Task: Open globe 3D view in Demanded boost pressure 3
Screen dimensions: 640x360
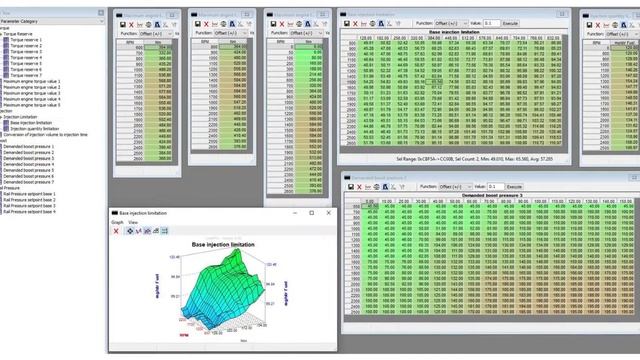Action: pyautogui.click(x=376, y=187)
